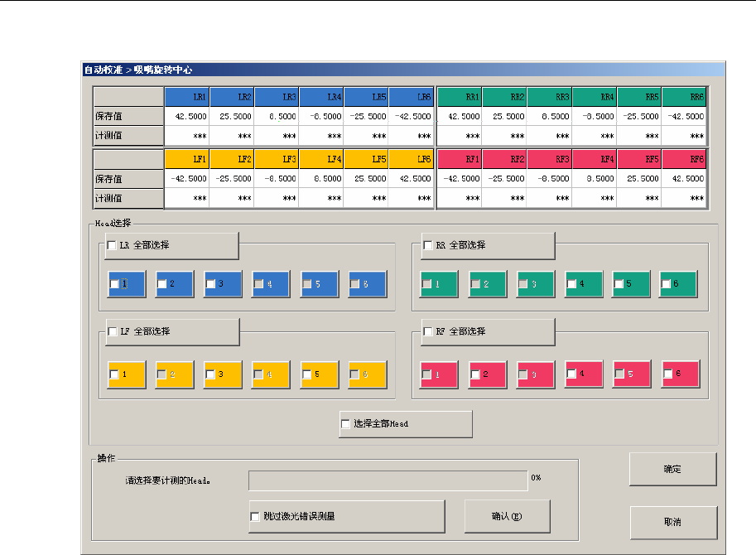756x555 pixels.
Task: Select yellow LF head 1 checkbox
Action: (x=114, y=374)
